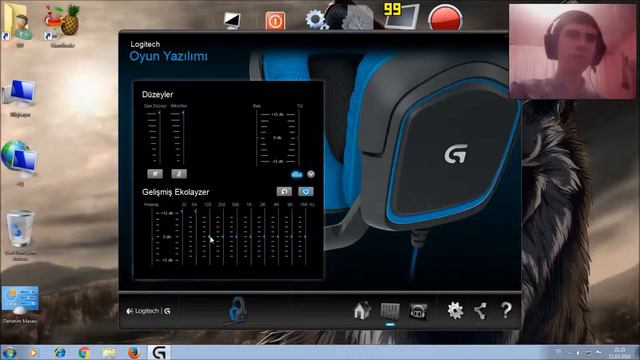This screenshot has height=360, width=640.
Task: Open the blue equalizer preset dropdown
Action: pos(306,191)
